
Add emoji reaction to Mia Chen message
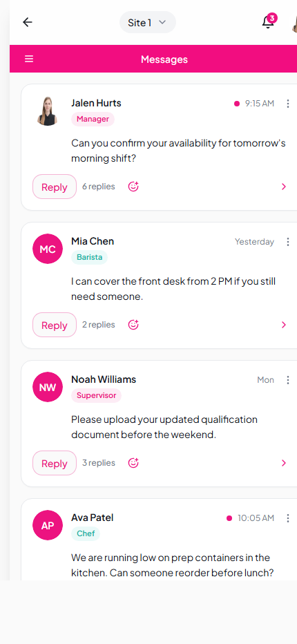click(133, 325)
